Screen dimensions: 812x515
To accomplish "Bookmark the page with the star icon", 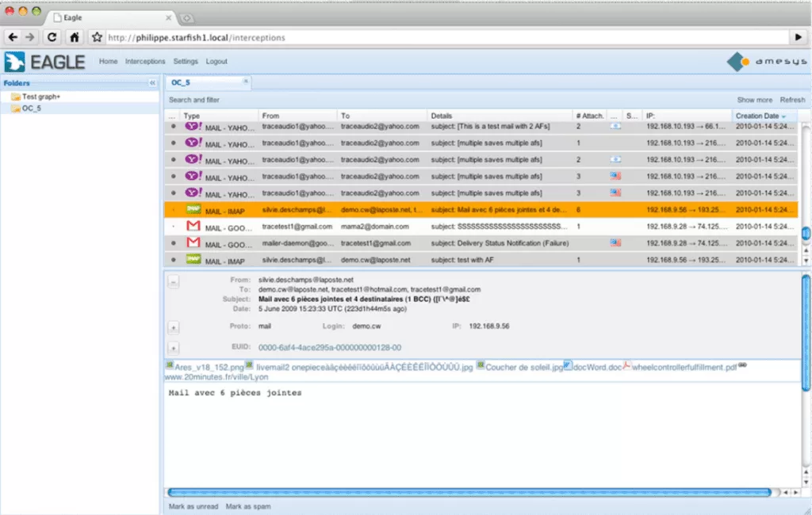I will (97, 36).
